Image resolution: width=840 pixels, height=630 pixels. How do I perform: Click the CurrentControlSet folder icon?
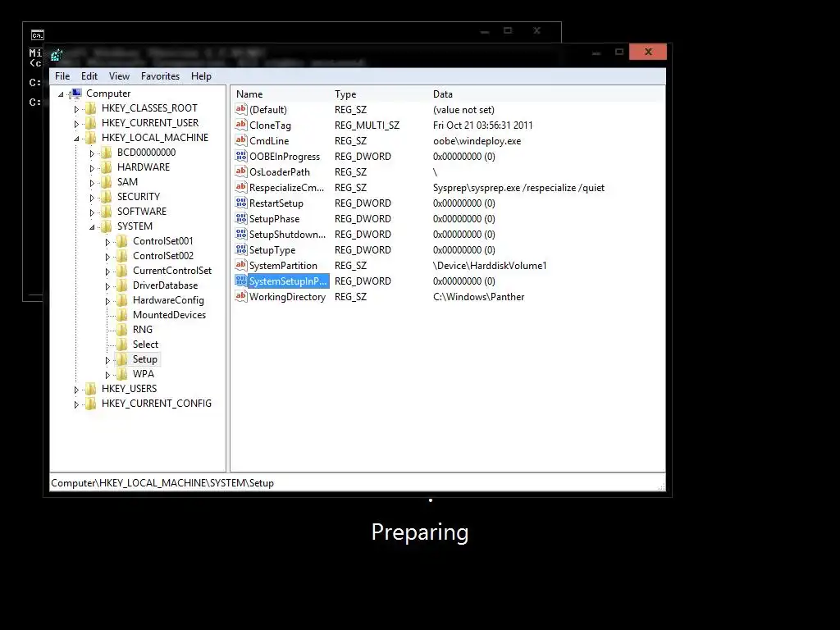click(122, 271)
